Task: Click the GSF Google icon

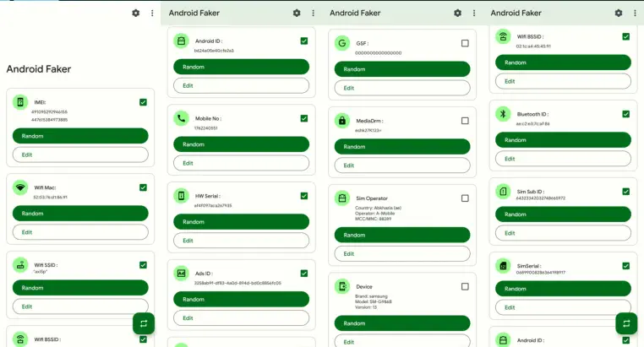Action: (341, 44)
